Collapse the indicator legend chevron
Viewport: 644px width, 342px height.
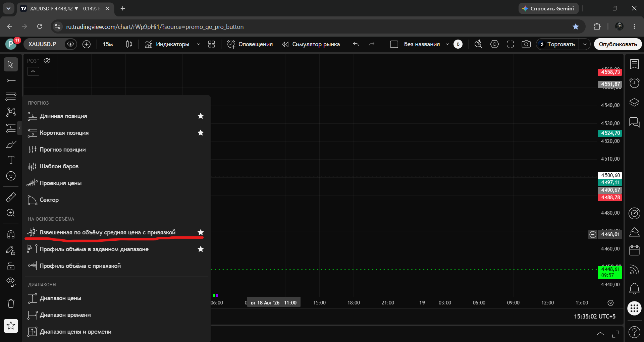[33, 71]
